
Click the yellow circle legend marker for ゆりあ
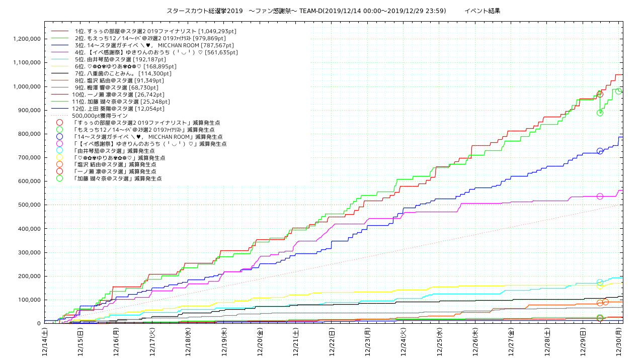[60, 157]
